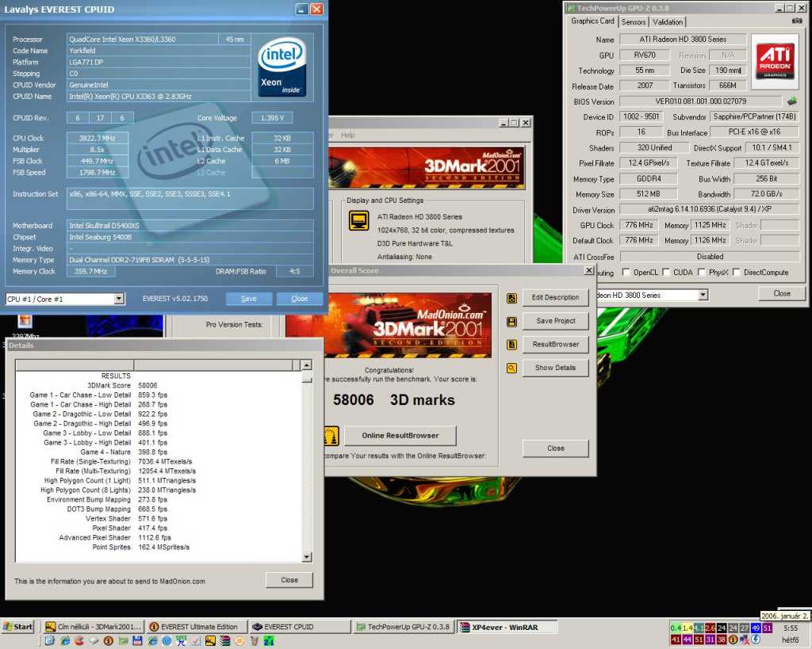Open the ResultBrowser button
Screen dimensions: 812x649
[x=555, y=344]
